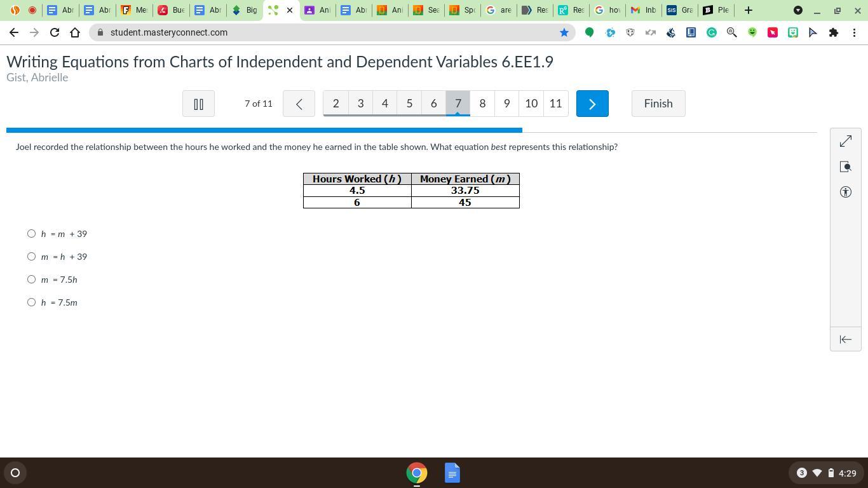Image resolution: width=868 pixels, height=488 pixels.
Task: Select answer h = 7.5m
Action: coord(31,302)
